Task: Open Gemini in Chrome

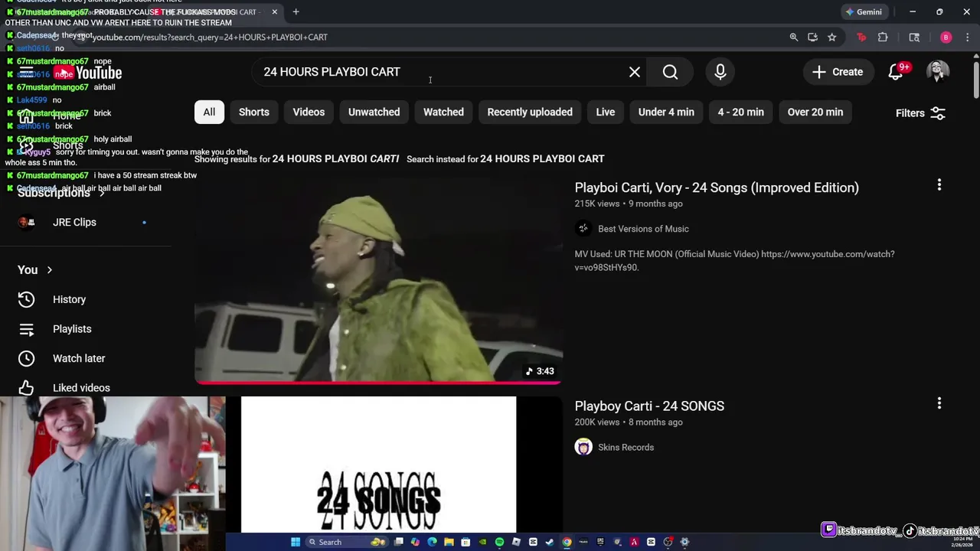Action: [x=864, y=11]
